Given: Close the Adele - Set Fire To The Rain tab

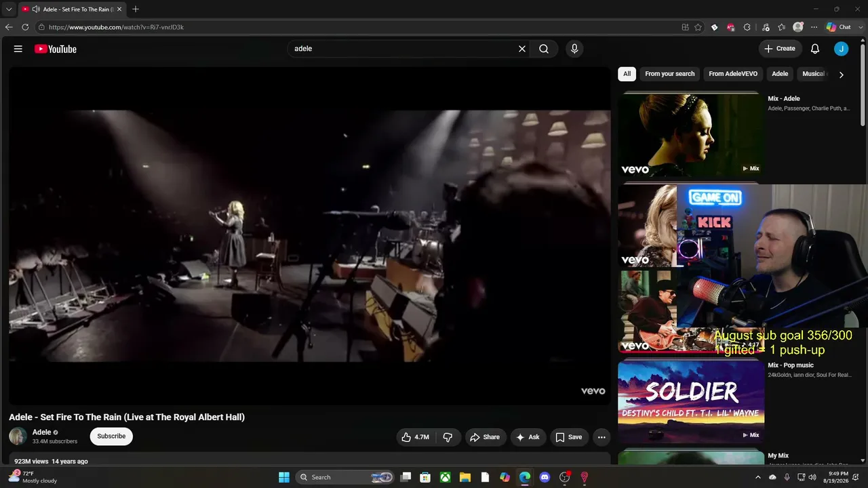Looking at the screenshot, I should click(119, 9).
